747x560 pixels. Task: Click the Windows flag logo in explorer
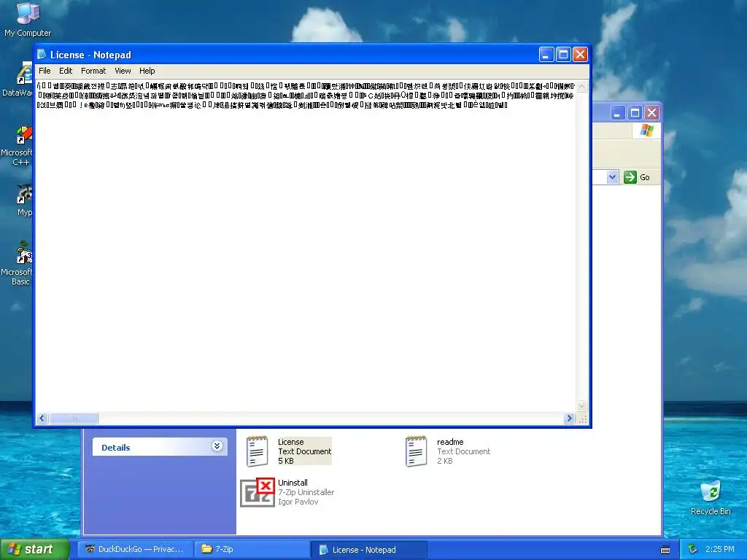tap(647, 130)
